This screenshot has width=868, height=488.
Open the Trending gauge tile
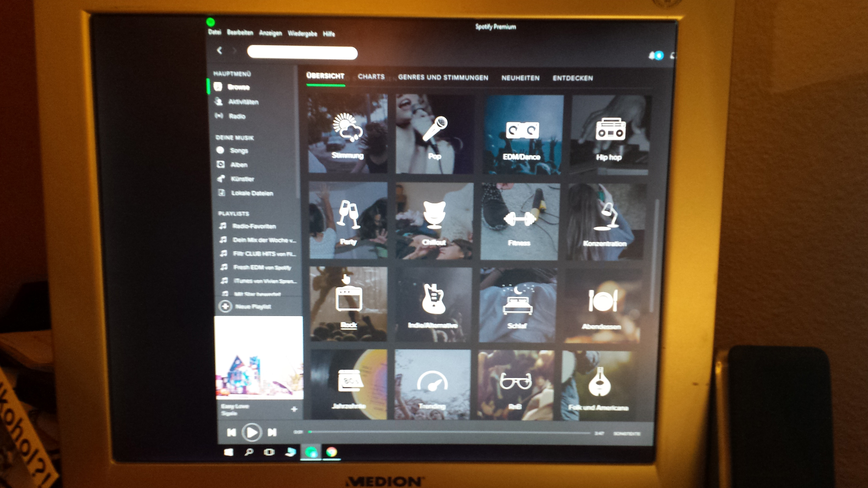pyautogui.click(x=433, y=385)
